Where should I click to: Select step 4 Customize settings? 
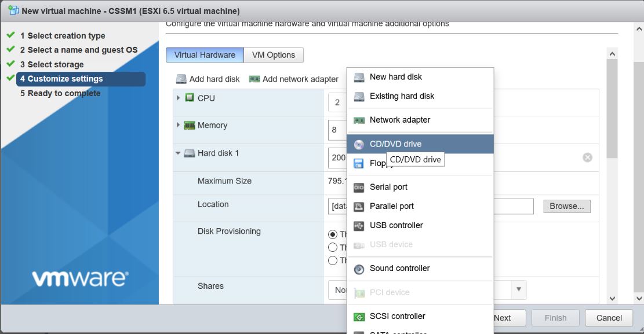point(81,79)
